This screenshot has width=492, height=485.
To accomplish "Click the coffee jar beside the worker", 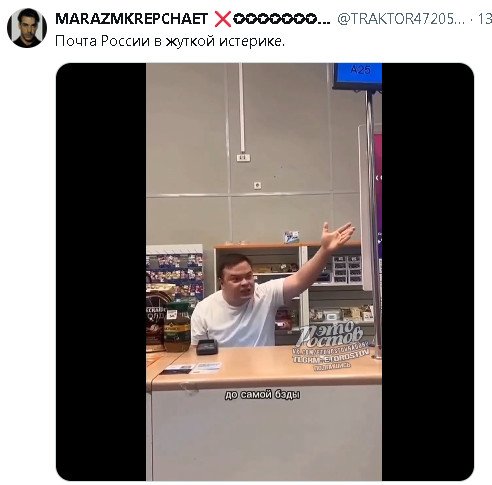I will (177, 327).
